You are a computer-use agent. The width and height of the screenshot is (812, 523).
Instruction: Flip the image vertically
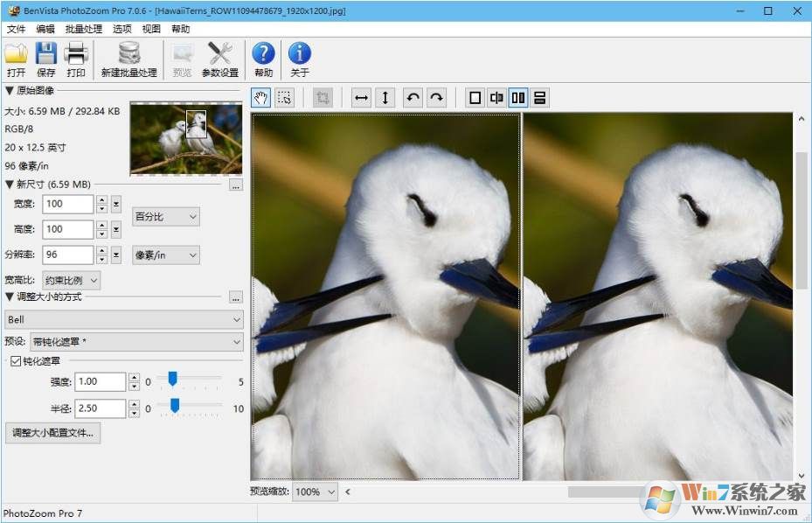click(385, 98)
